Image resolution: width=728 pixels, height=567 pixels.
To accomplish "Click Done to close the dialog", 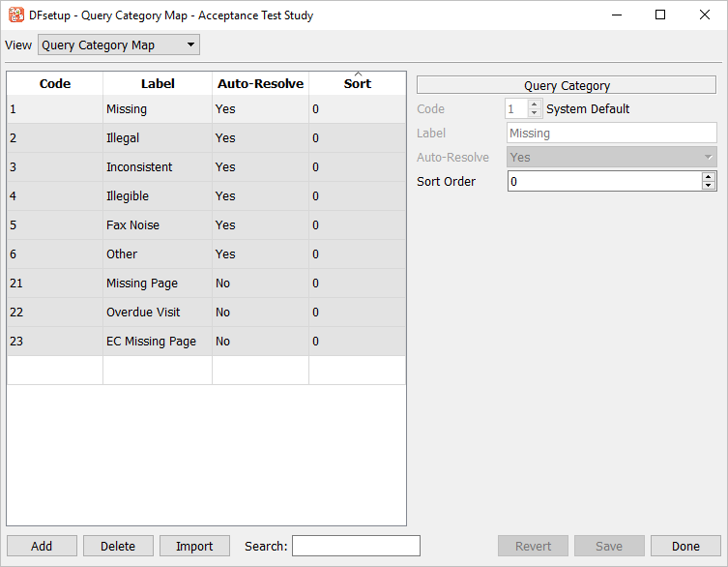I will 685,546.
